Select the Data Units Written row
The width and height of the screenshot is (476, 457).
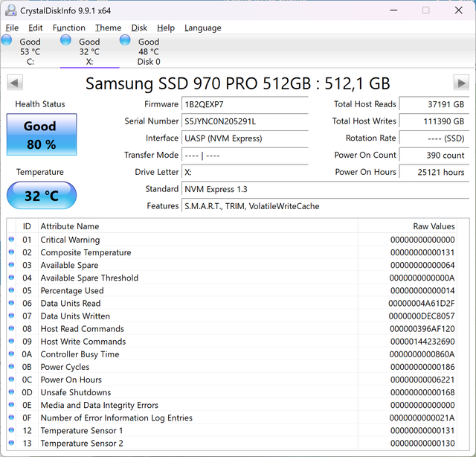tap(232, 316)
